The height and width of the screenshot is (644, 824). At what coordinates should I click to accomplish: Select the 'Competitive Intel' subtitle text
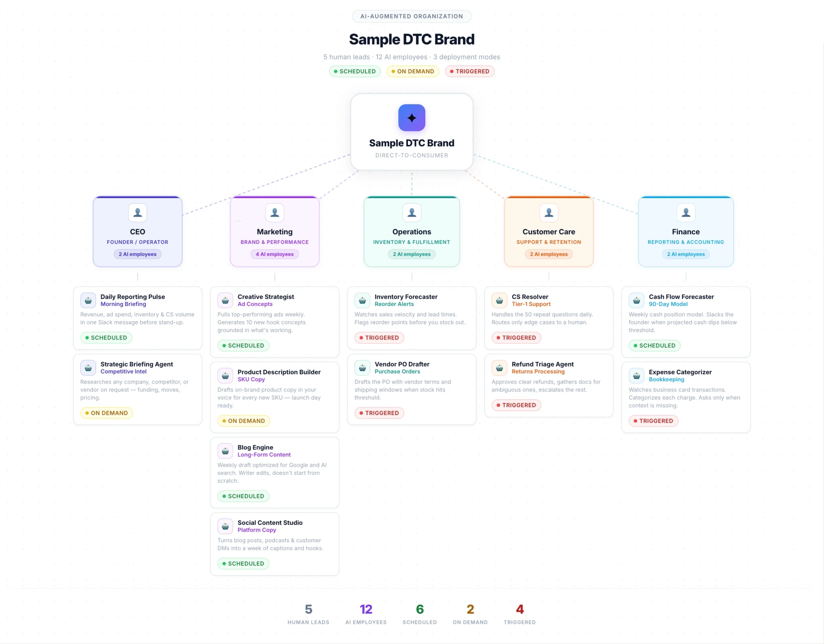[124, 372]
